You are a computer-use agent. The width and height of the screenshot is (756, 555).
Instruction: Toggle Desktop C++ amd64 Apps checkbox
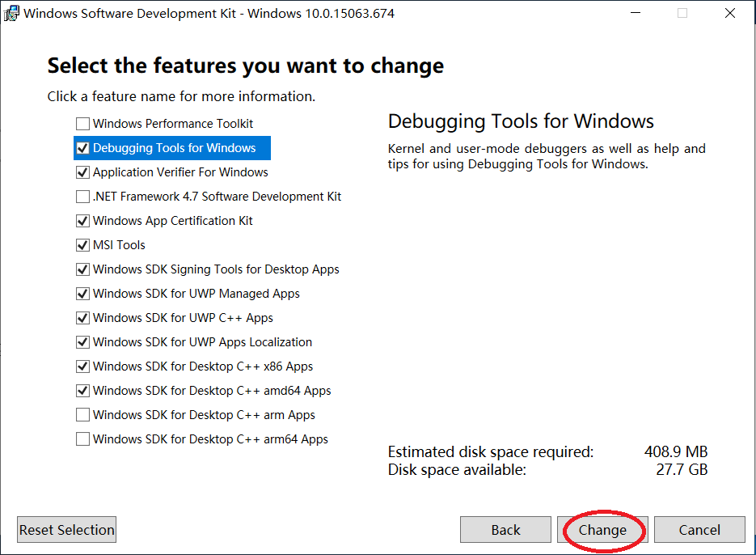coord(83,391)
